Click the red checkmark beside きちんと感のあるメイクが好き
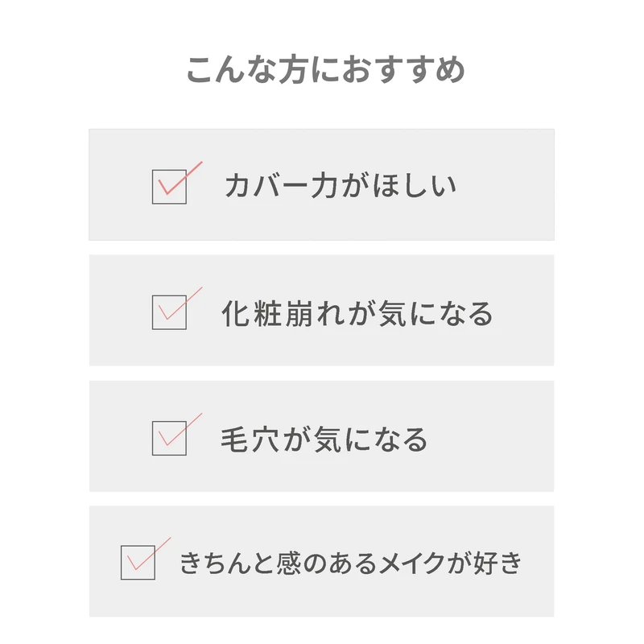Viewport: 644px width, 644px height. click(147, 555)
